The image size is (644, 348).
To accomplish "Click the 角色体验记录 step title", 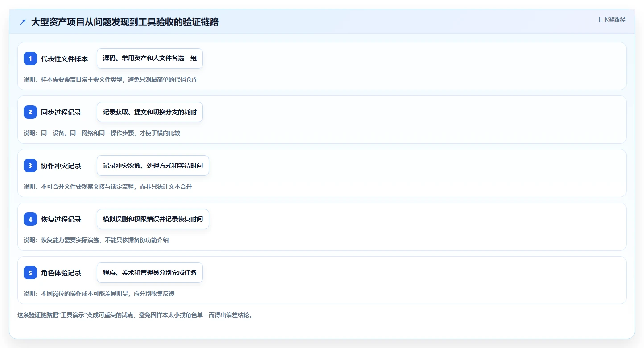I will click(61, 273).
